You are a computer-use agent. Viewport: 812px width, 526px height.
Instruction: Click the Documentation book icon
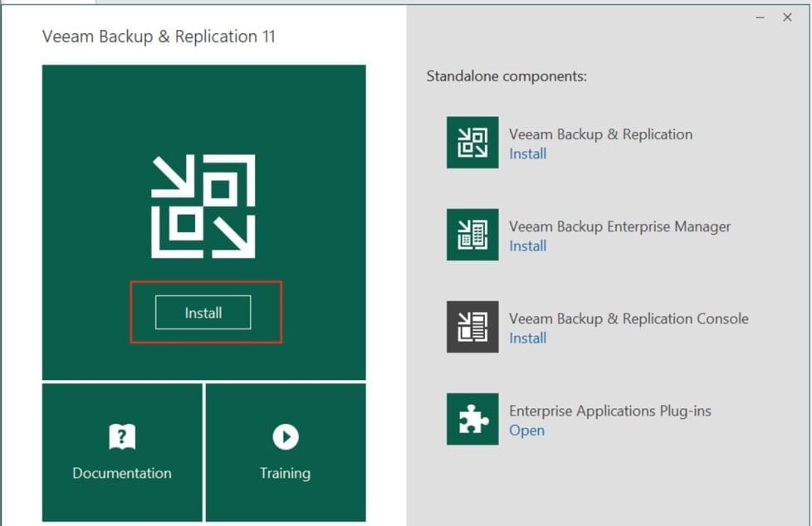pos(122,436)
